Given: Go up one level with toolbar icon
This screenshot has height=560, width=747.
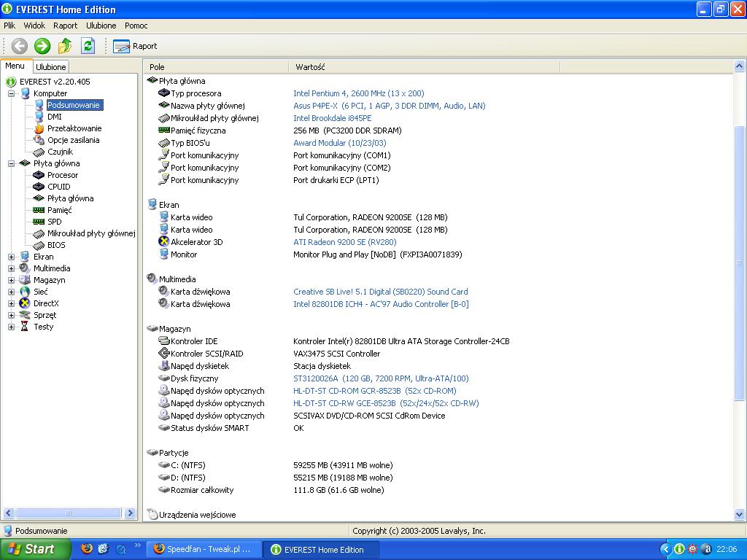Looking at the screenshot, I should 65,46.
